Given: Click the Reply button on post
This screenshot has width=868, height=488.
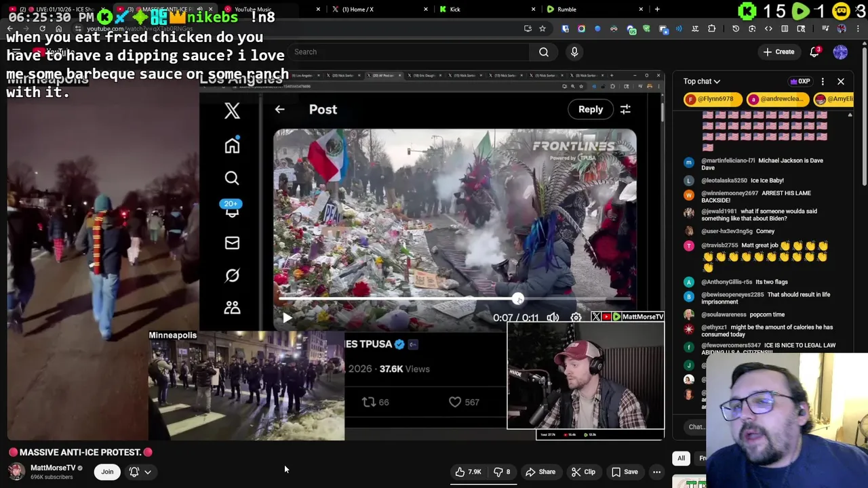Looking at the screenshot, I should 591,109.
